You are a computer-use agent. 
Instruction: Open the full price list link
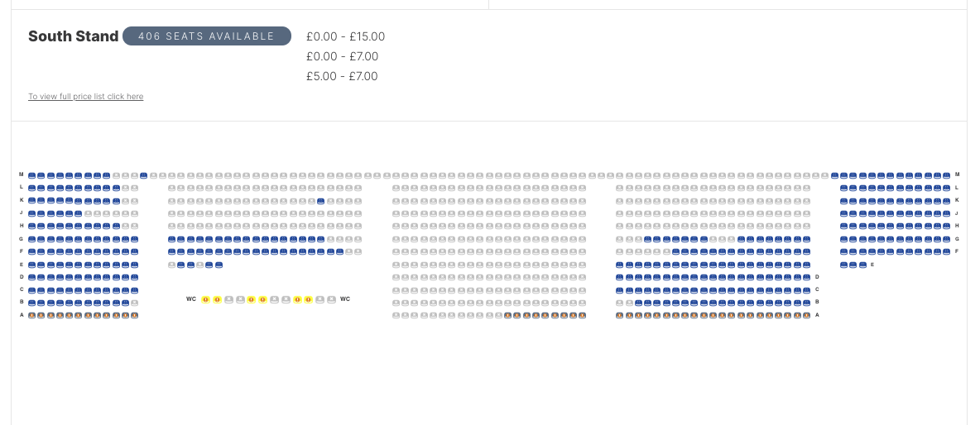85,96
